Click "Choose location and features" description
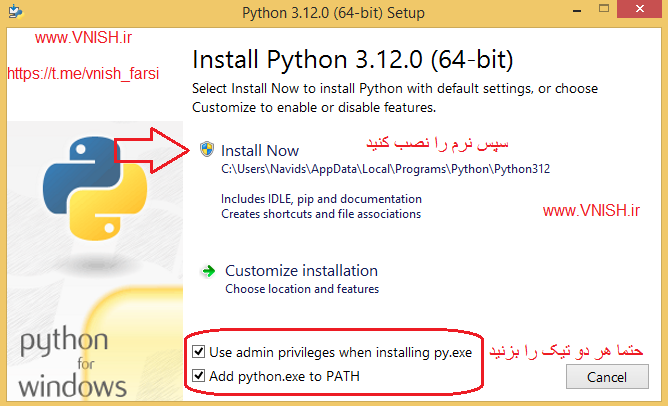This screenshot has width=668, height=406. point(302,289)
